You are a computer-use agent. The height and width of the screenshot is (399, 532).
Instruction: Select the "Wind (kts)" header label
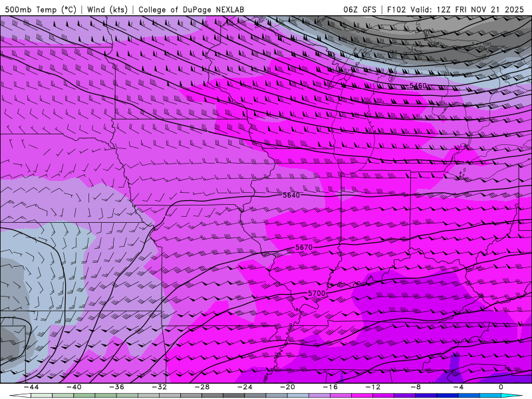click(x=107, y=9)
